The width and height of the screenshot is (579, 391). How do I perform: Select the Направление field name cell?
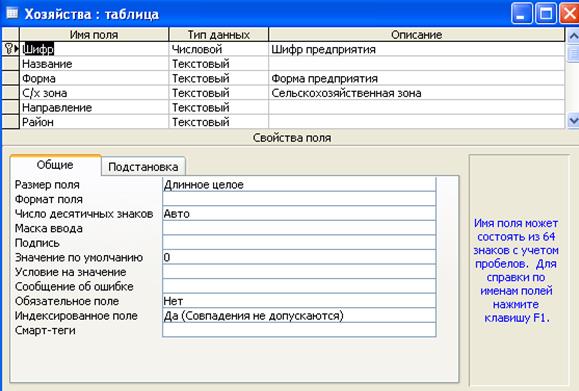pos(94,107)
